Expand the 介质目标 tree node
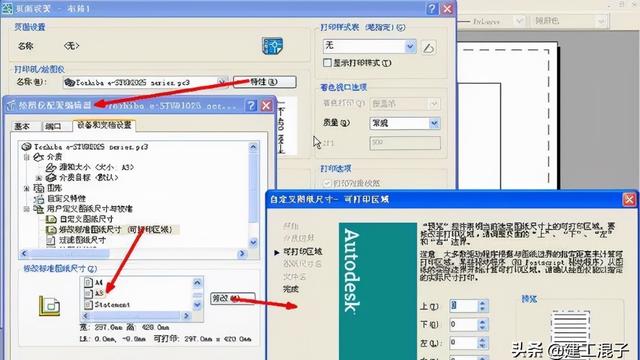 pyautogui.click(x=39, y=178)
